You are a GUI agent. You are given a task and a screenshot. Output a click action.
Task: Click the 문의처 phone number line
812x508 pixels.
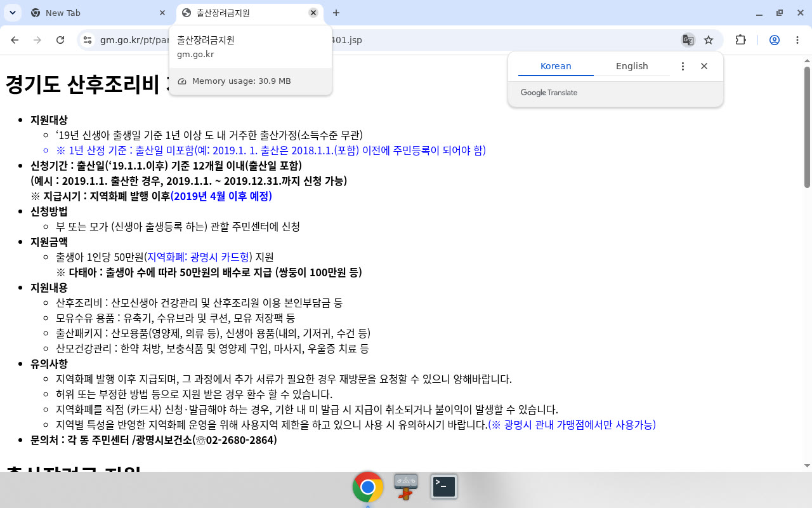pos(154,440)
